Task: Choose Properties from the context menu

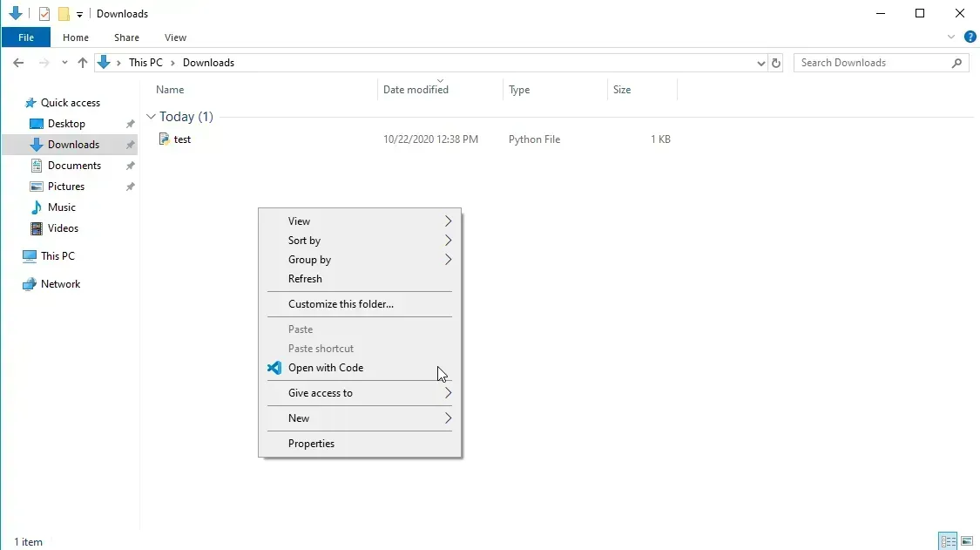Action: coord(360,444)
